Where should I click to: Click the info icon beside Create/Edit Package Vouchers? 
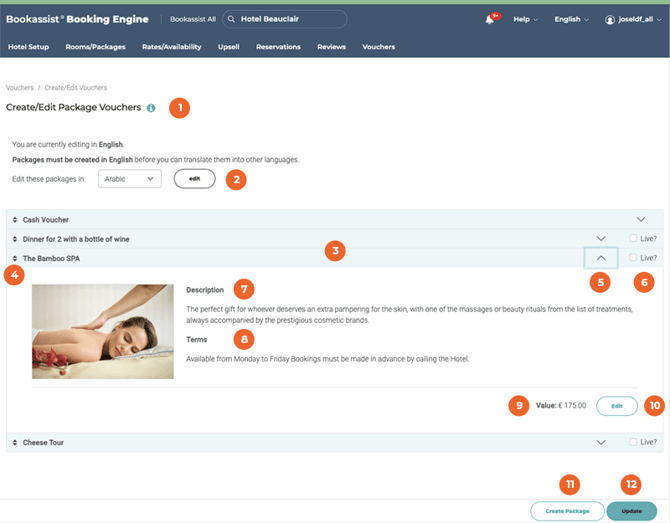(x=151, y=108)
